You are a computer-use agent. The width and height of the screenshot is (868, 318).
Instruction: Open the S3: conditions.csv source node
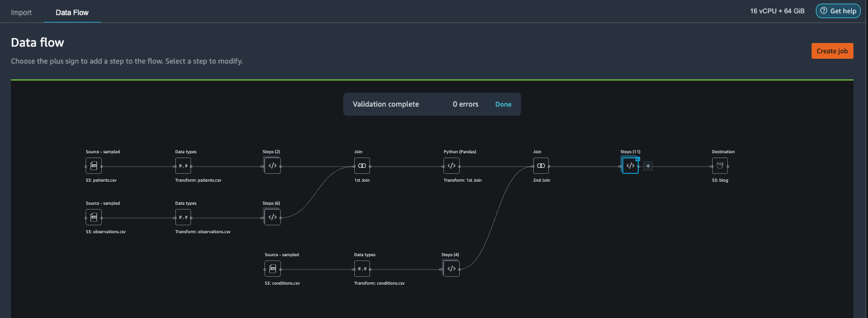click(x=273, y=268)
